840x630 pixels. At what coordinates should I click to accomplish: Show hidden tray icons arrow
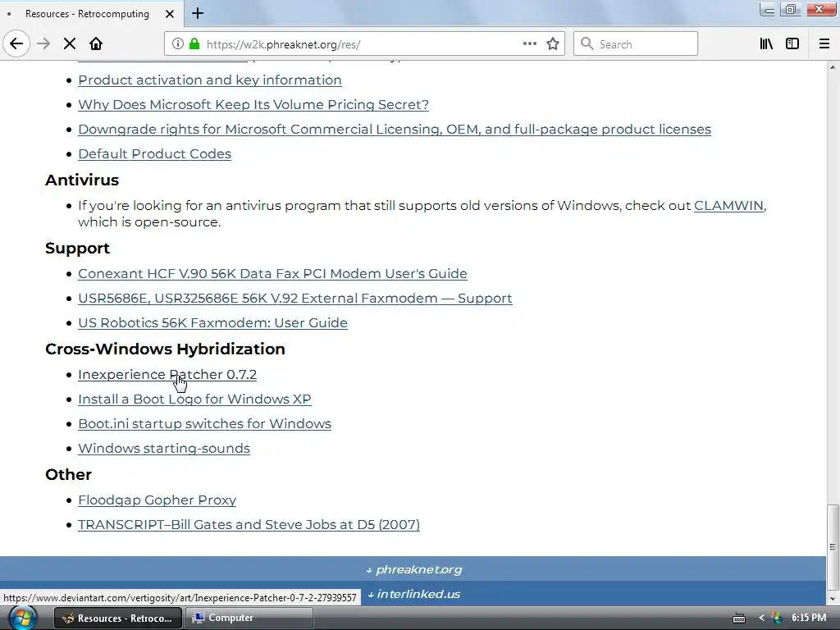point(761,619)
